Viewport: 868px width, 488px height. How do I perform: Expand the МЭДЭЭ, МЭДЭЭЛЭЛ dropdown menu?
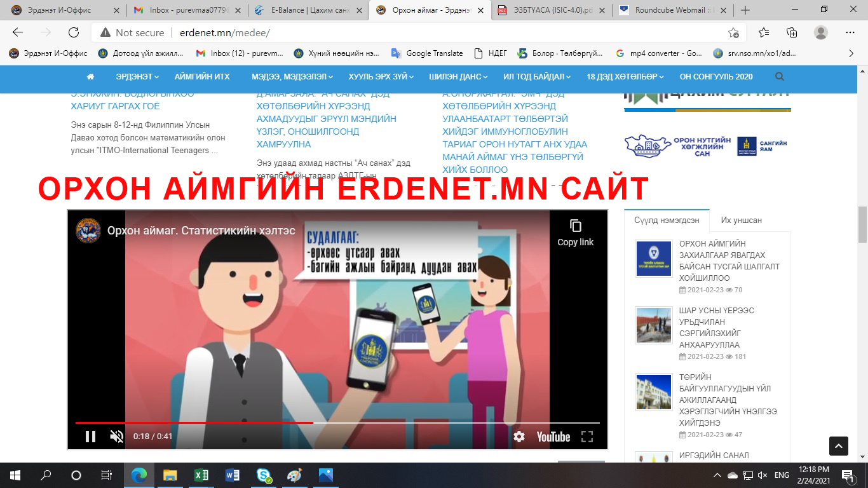tap(292, 77)
